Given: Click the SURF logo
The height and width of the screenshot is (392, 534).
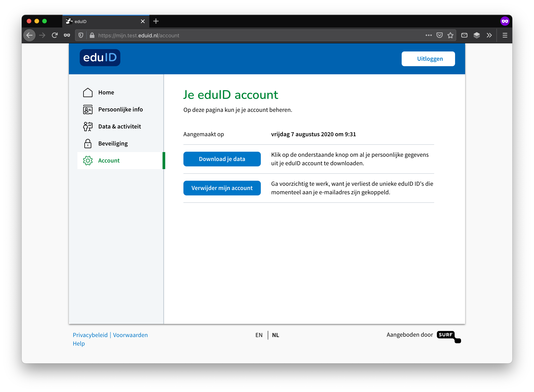Looking at the screenshot, I should coord(449,337).
